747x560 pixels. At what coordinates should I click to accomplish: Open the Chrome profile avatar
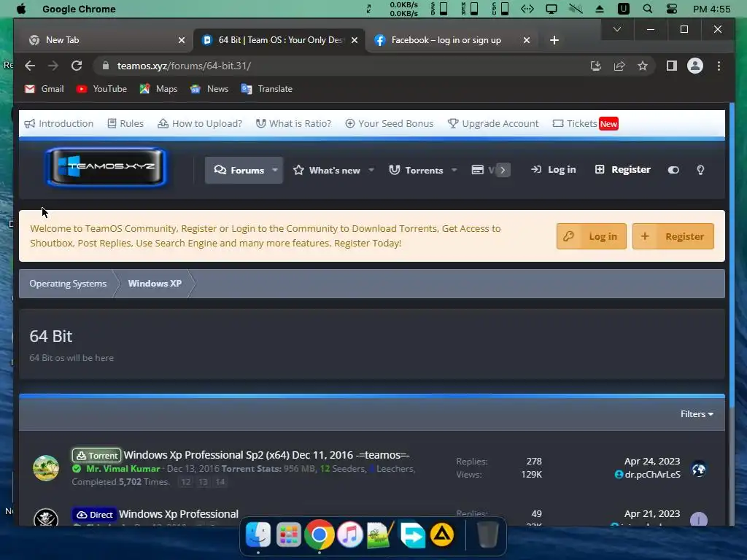pos(695,66)
